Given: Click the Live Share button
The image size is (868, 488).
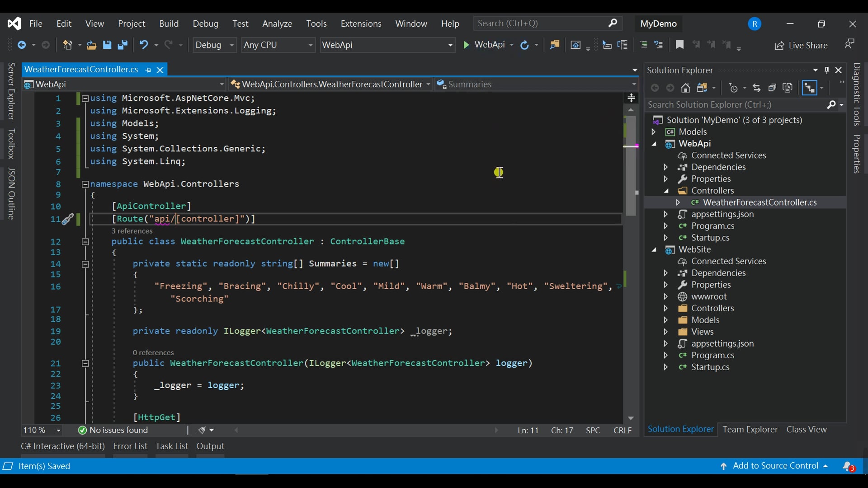Looking at the screenshot, I should click(801, 45).
